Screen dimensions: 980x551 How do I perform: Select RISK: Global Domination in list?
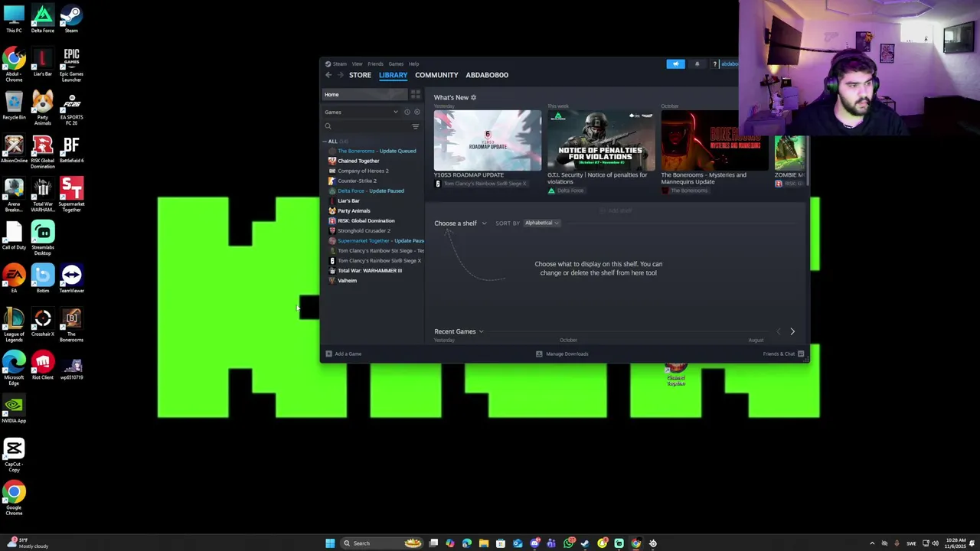(366, 220)
